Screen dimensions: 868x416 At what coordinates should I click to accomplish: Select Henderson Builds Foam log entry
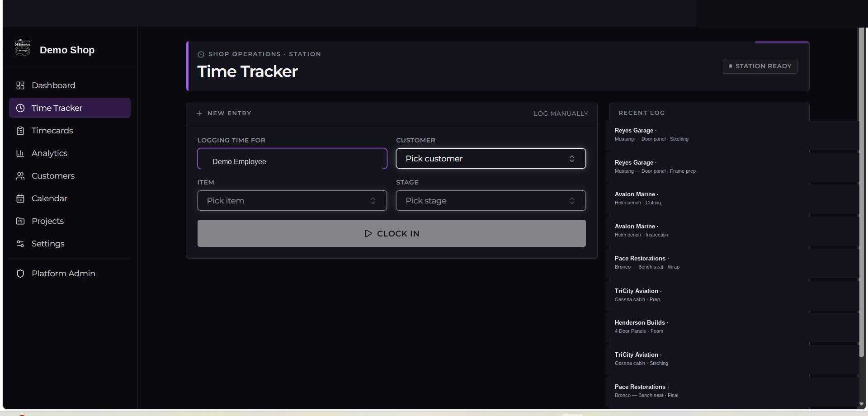click(732, 327)
